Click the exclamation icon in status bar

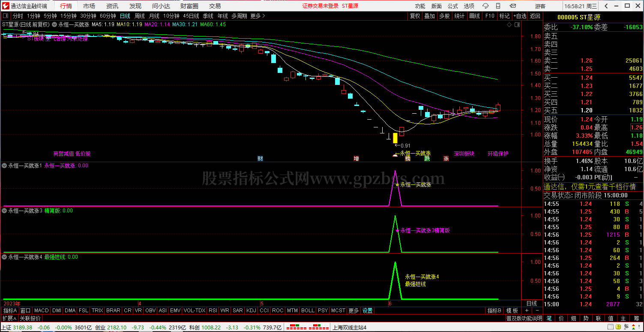coord(639,327)
